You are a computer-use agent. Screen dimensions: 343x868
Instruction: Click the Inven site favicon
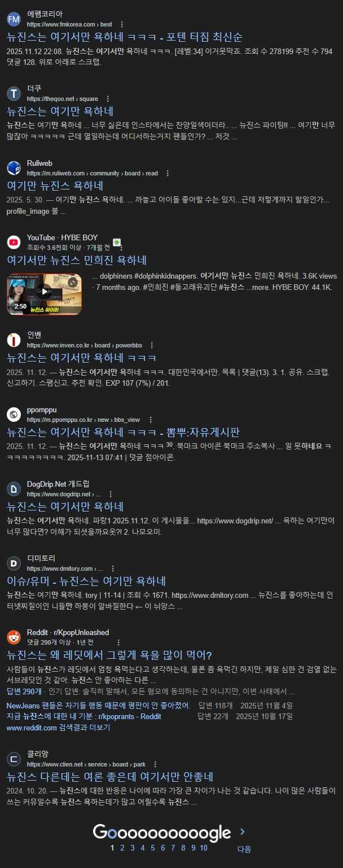tap(14, 340)
